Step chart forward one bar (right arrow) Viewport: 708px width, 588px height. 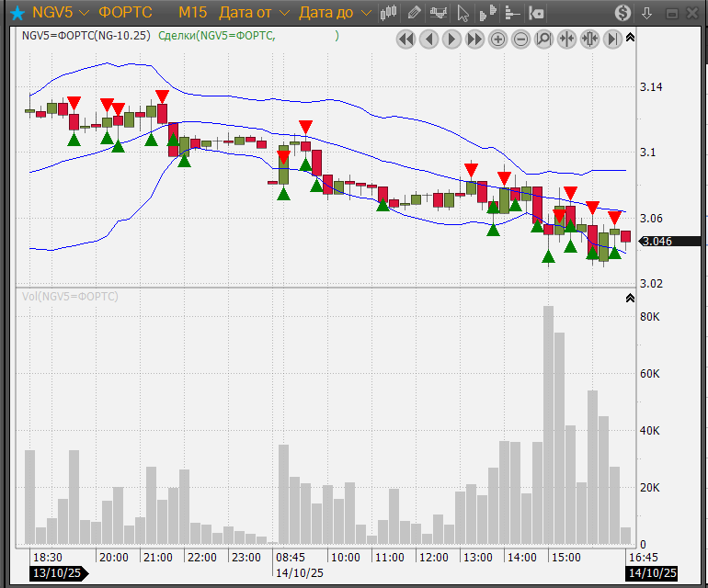(x=451, y=40)
